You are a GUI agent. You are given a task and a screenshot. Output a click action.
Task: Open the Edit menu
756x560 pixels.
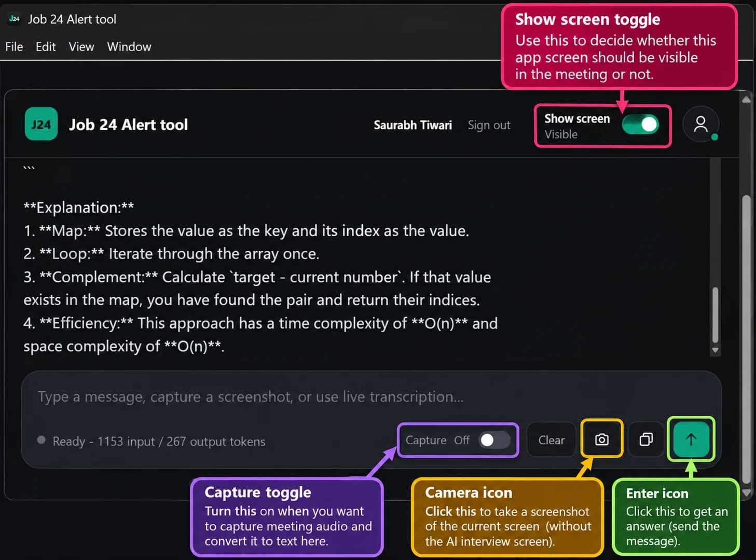click(46, 47)
